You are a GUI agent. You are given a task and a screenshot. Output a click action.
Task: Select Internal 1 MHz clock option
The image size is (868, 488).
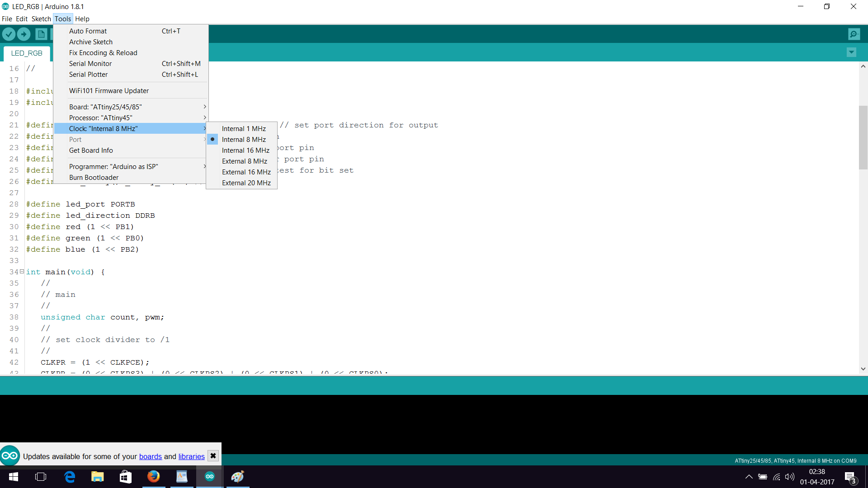pyautogui.click(x=241, y=129)
